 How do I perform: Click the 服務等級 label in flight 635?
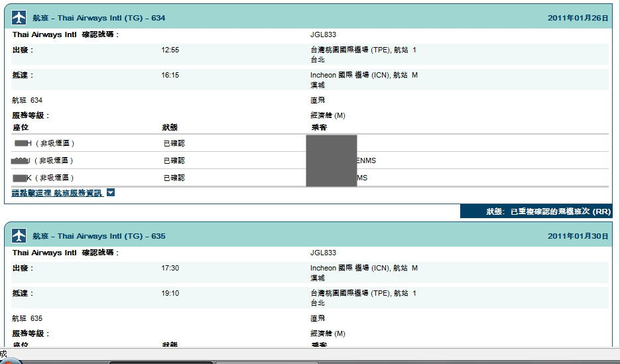click(31, 334)
